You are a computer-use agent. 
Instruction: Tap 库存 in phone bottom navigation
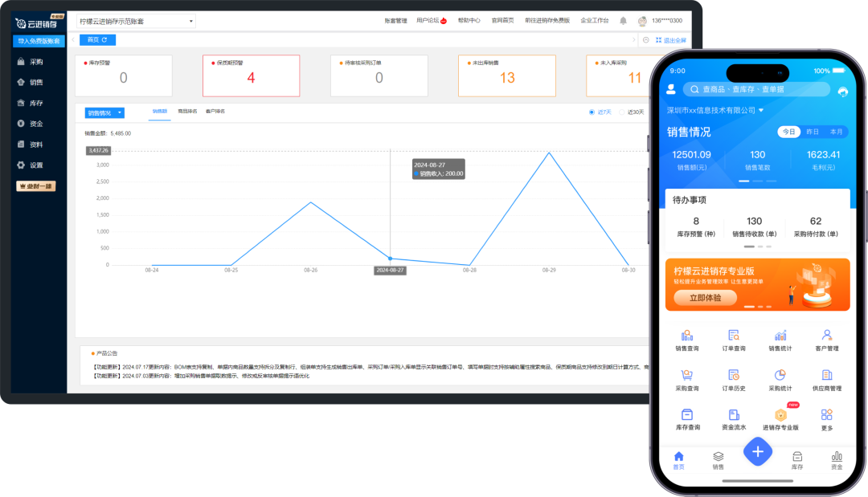point(797,460)
